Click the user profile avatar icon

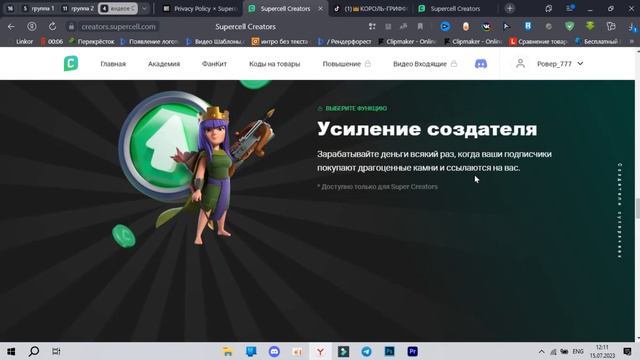click(520, 64)
